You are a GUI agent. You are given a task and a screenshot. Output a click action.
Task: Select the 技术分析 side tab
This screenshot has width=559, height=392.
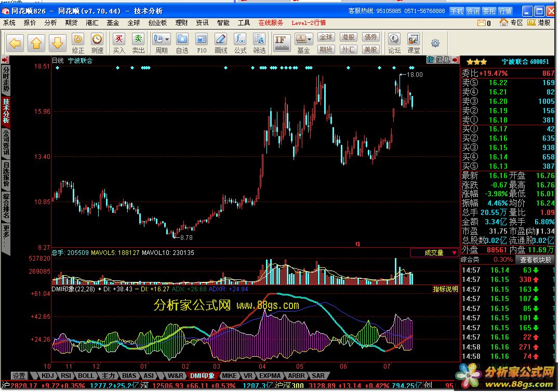(x=6, y=111)
